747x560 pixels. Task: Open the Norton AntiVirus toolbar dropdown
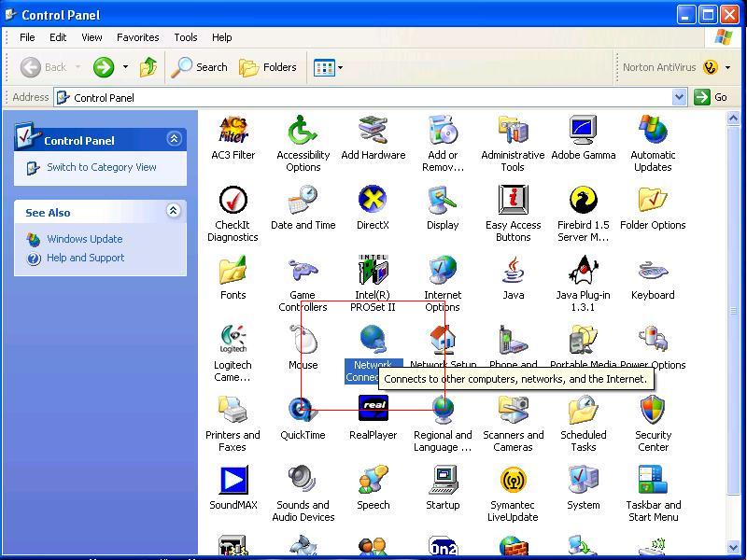point(727,67)
